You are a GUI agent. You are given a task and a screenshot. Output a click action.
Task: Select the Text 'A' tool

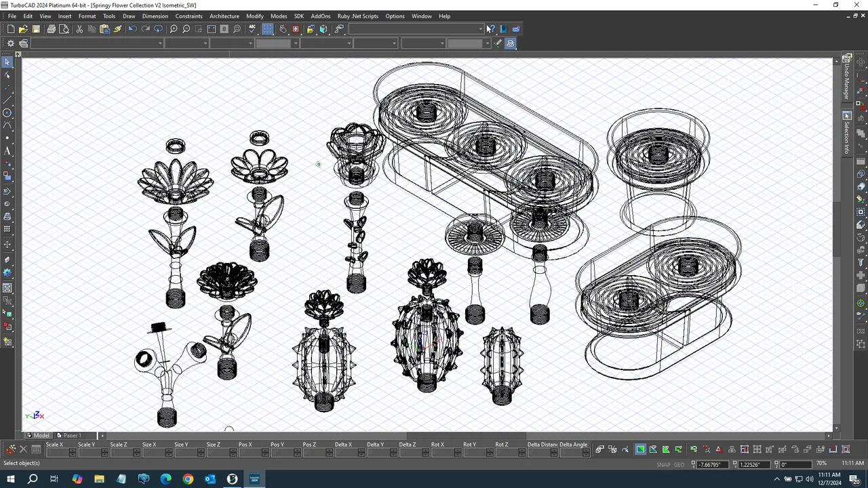(7, 152)
